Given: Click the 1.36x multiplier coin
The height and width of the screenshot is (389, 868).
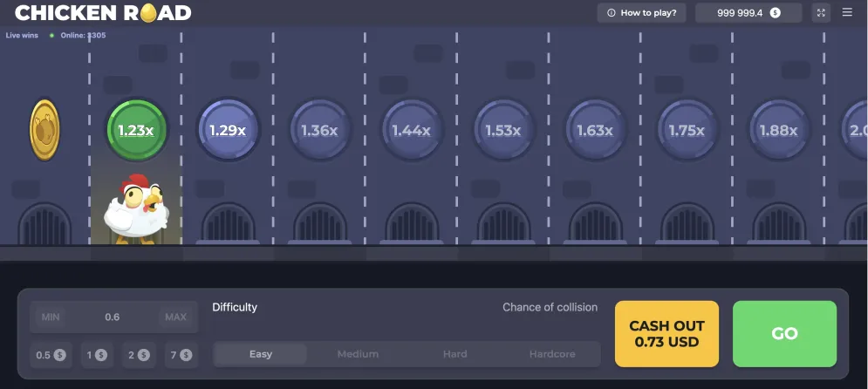Looking at the screenshot, I should 320,130.
